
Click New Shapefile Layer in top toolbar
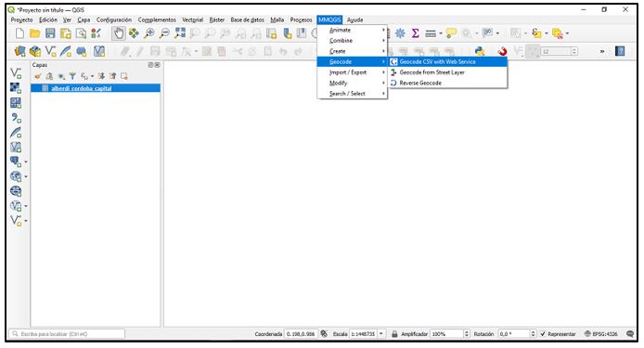pos(50,51)
